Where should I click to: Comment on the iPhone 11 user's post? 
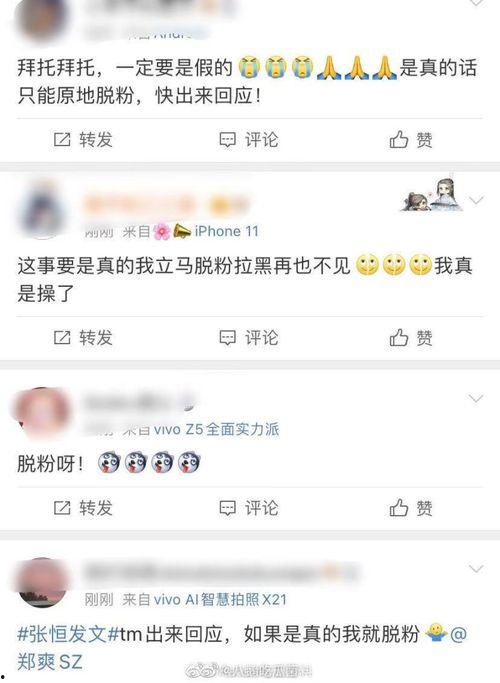pyautogui.click(x=248, y=338)
